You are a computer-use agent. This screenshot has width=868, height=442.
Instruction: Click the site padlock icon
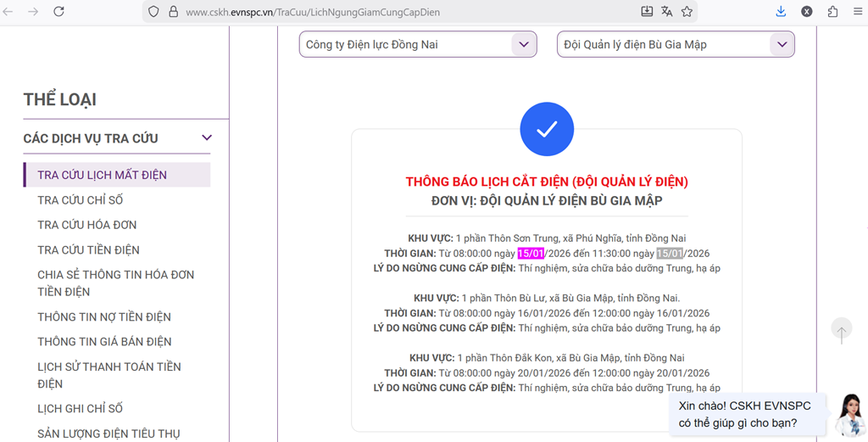[173, 12]
